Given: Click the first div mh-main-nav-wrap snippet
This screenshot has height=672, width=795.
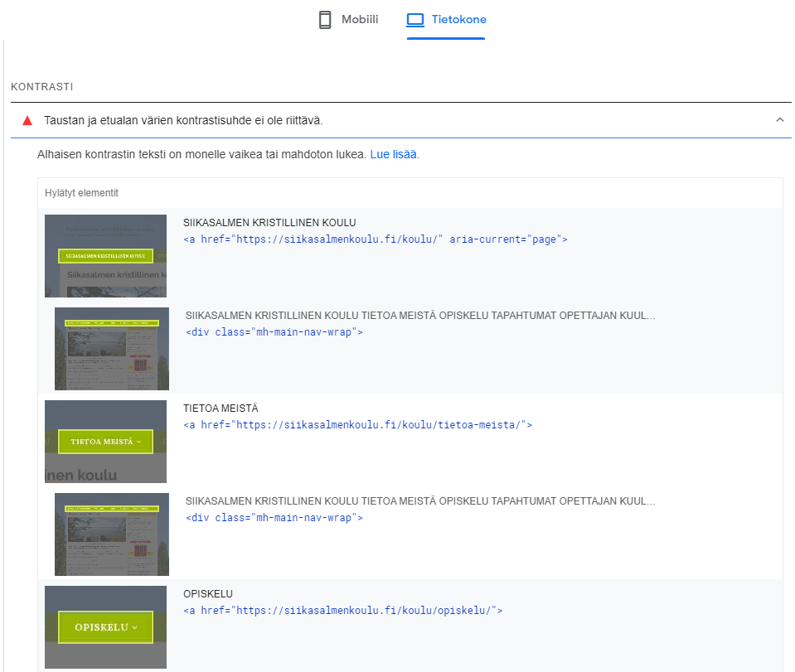Looking at the screenshot, I should tap(274, 332).
